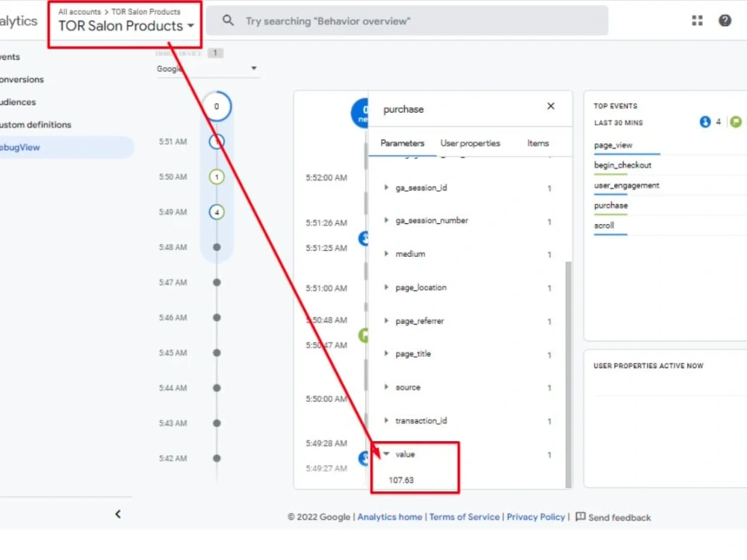Click the search magnifier icon
This screenshot has width=747, height=560.
click(228, 20)
